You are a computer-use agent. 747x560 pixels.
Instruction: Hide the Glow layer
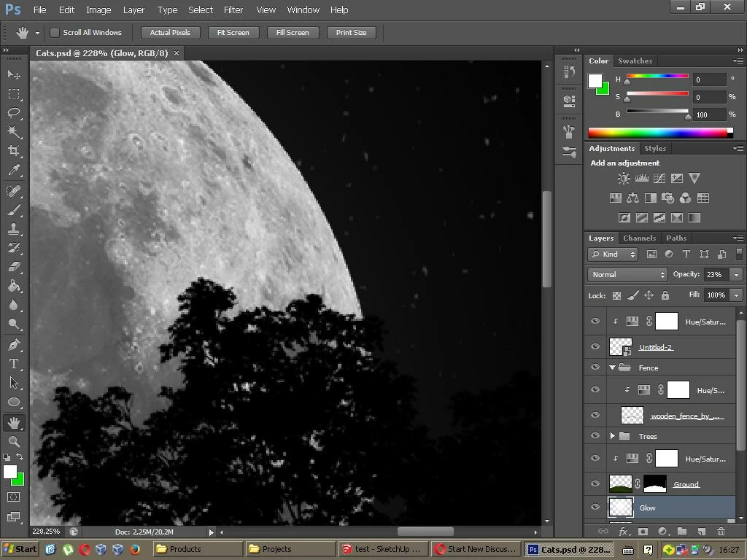(595, 507)
